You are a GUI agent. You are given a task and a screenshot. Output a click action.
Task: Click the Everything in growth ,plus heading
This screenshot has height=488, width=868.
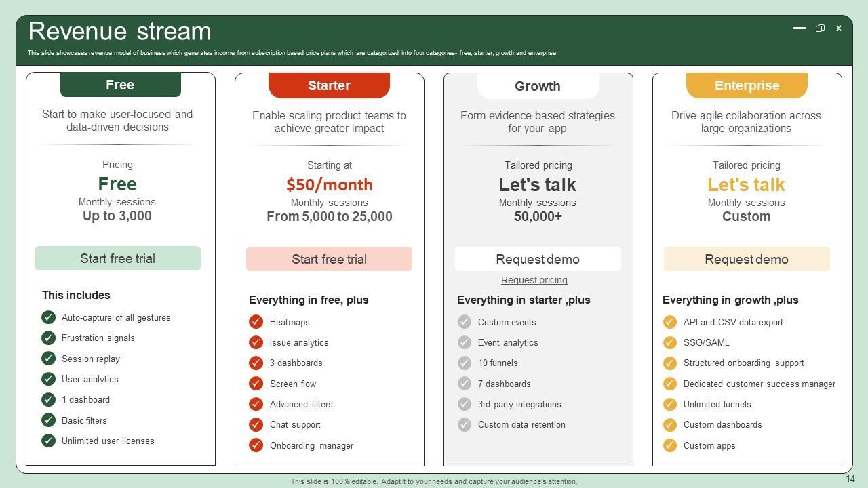click(730, 300)
